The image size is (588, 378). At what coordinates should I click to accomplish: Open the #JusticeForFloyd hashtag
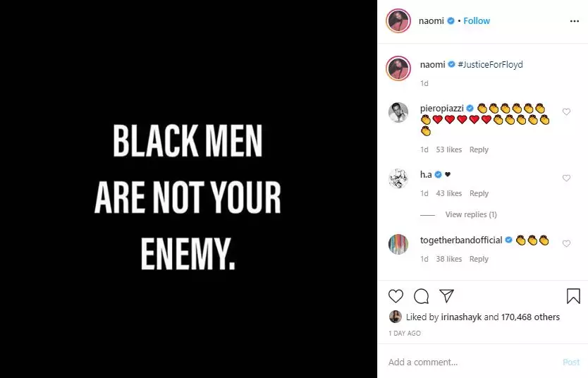(490, 64)
